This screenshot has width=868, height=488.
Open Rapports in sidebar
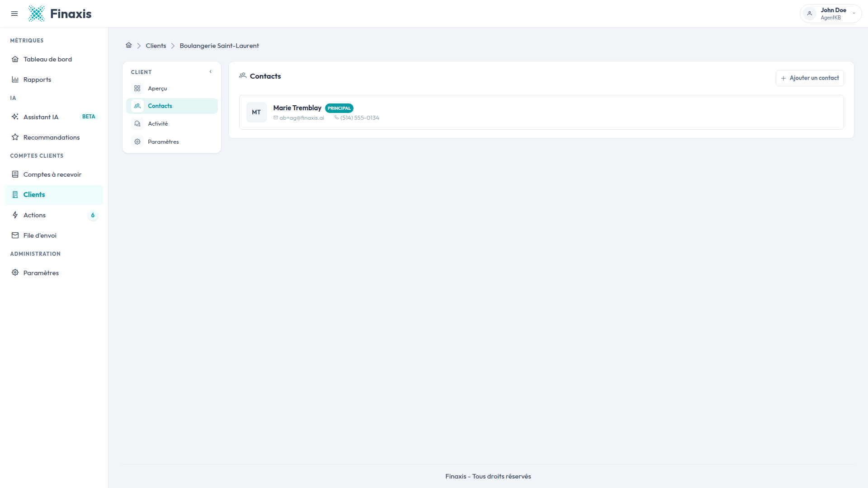click(x=54, y=80)
